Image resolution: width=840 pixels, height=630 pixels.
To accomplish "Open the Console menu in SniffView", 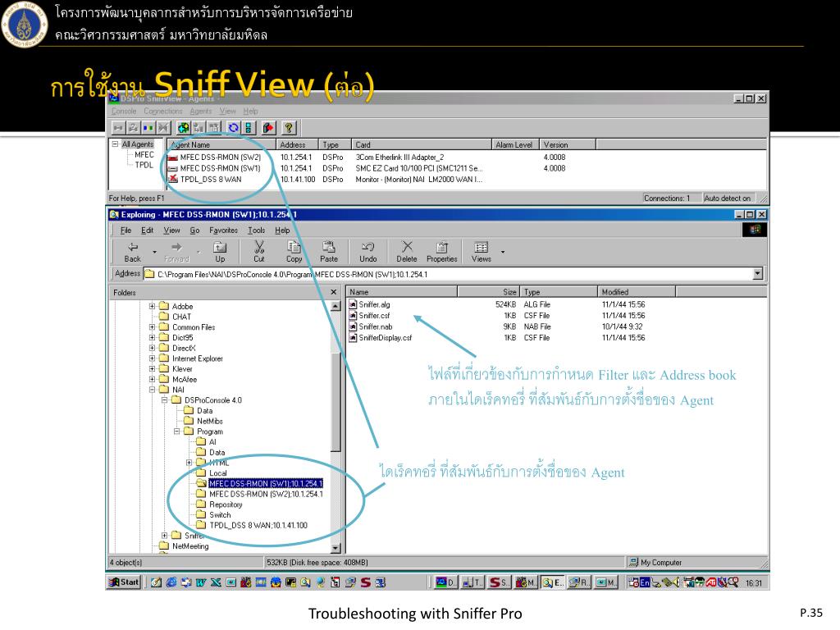I will (124, 111).
